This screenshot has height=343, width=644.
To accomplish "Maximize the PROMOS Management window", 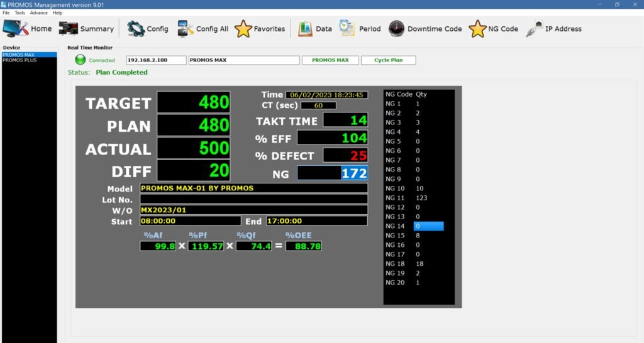I will pyautogui.click(x=617, y=4).
